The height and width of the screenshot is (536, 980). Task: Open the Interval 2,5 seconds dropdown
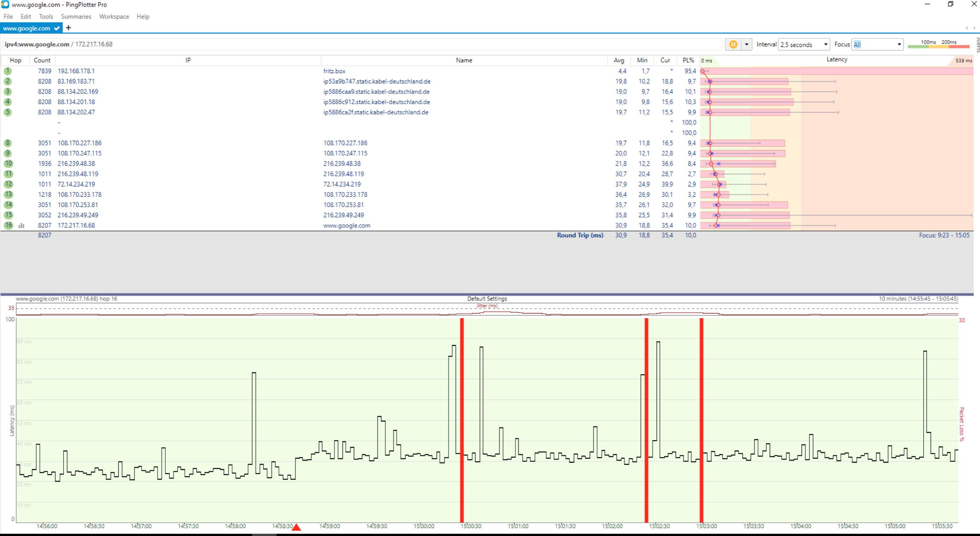click(804, 45)
